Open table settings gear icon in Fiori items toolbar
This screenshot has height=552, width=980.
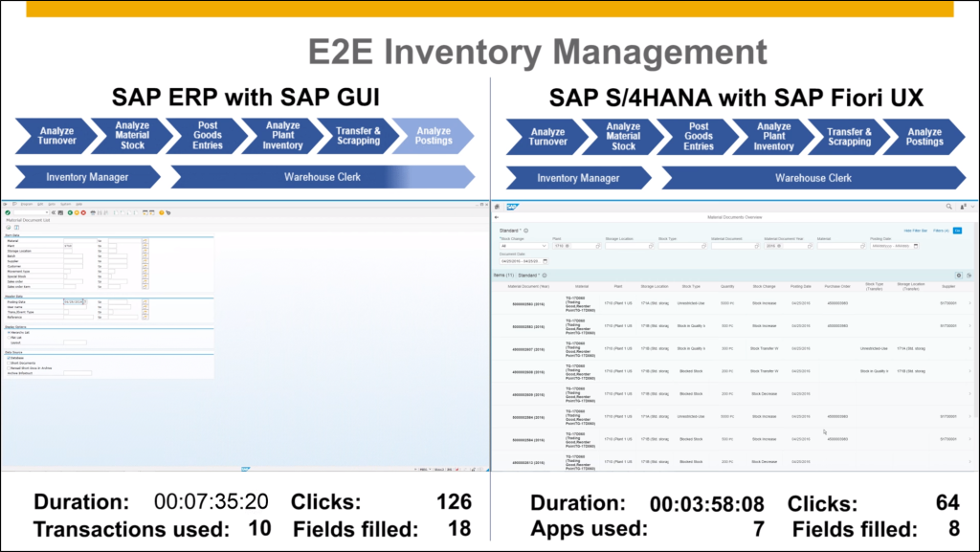[959, 275]
